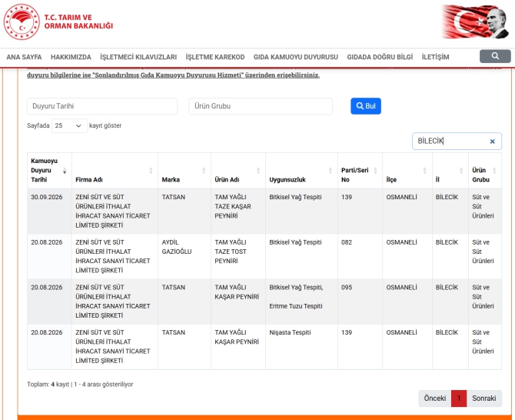Screen dimensions: 515x420
Task: Open GIDA KAMUOYU DUYURUSU menu item
Action: (296, 57)
